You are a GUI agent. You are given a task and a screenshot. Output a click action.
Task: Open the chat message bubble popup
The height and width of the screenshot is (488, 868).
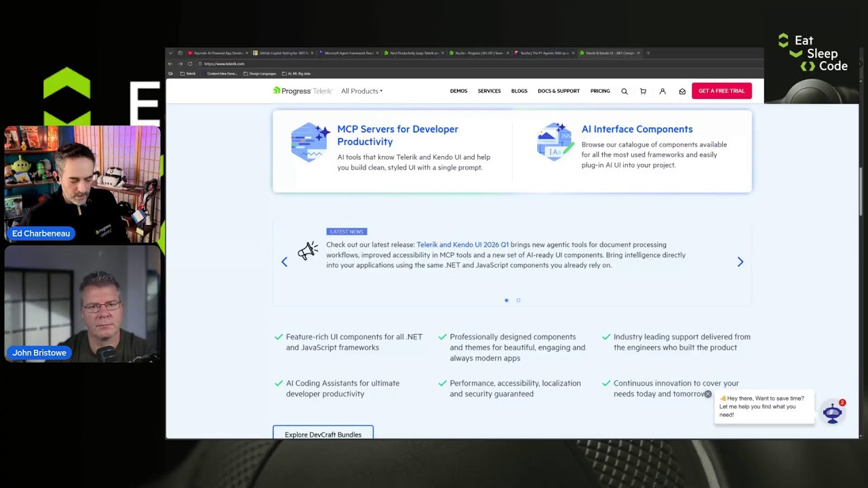tap(764, 407)
